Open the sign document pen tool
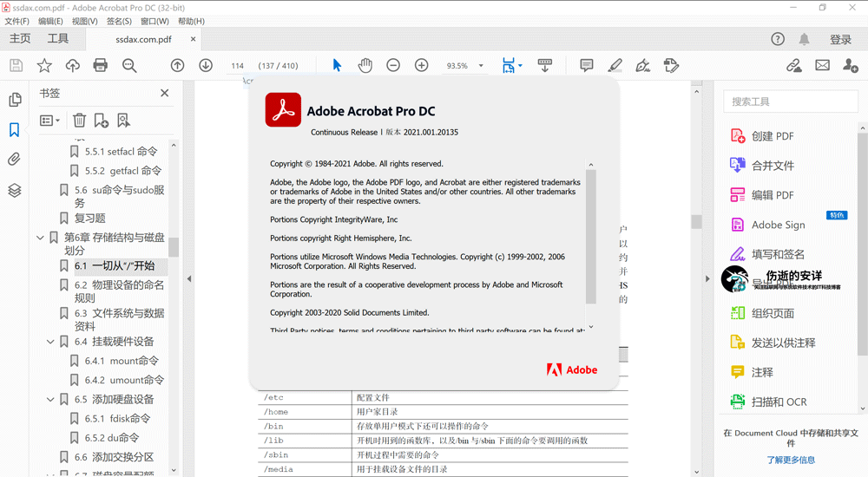The width and height of the screenshot is (868, 477). pos(642,65)
